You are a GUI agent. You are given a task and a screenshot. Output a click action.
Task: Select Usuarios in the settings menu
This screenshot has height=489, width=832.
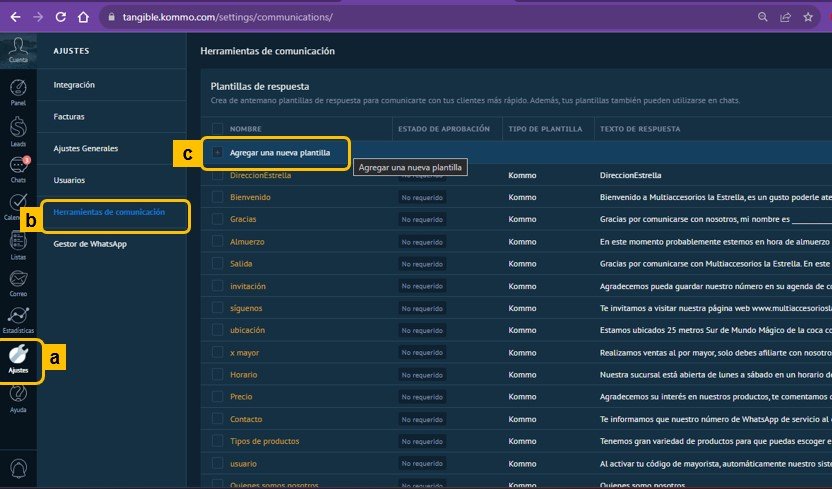pyautogui.click(x=69, y=180)
